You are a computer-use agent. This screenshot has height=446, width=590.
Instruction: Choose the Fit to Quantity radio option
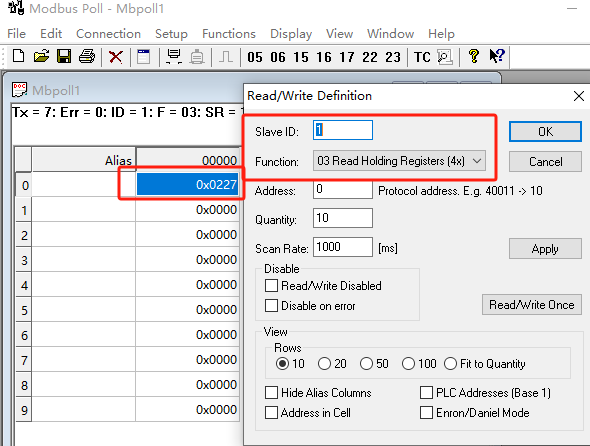(450, 364)
